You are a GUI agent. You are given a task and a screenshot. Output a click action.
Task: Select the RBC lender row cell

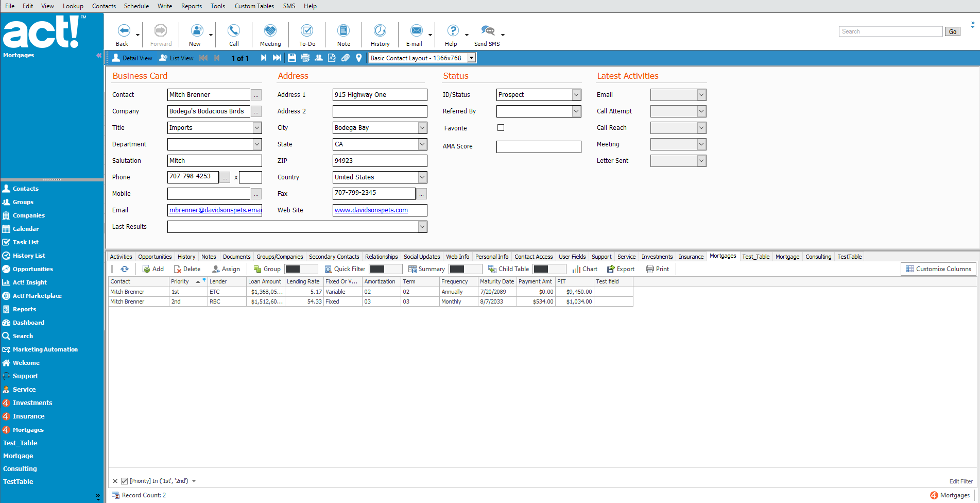pyautogui.click(x=227, y=301)
